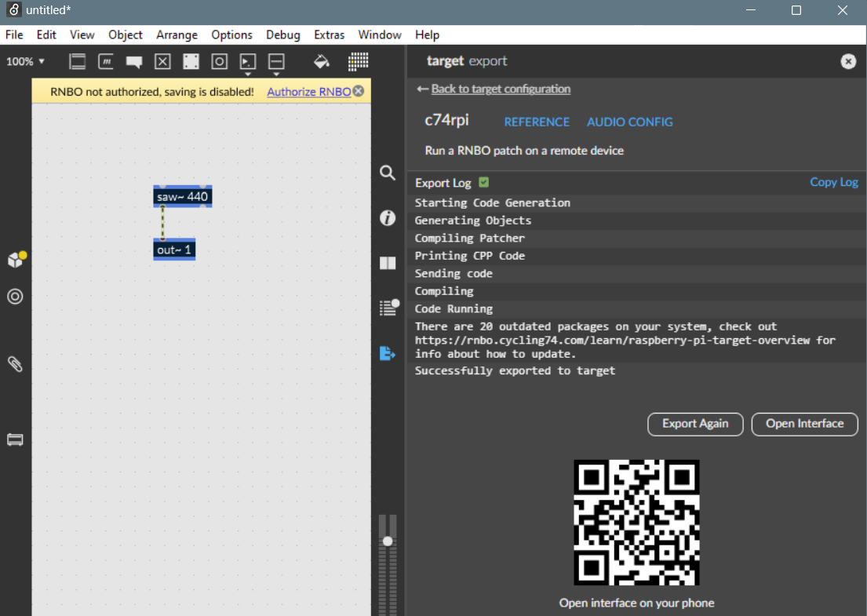
Task: Open the Extras menu
Action: point(329,35)
